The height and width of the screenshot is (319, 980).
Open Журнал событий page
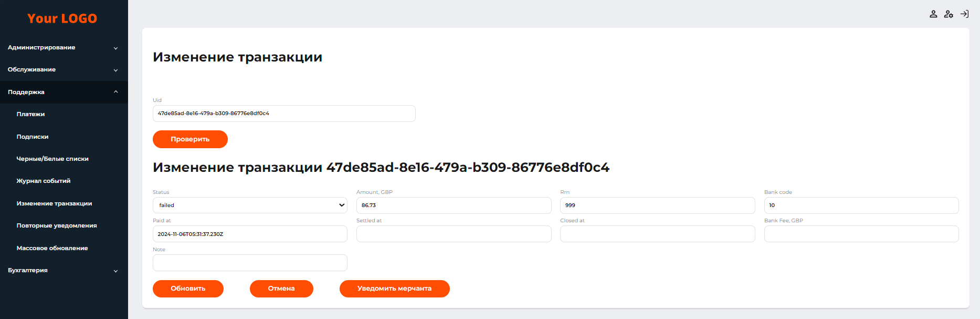44,181
